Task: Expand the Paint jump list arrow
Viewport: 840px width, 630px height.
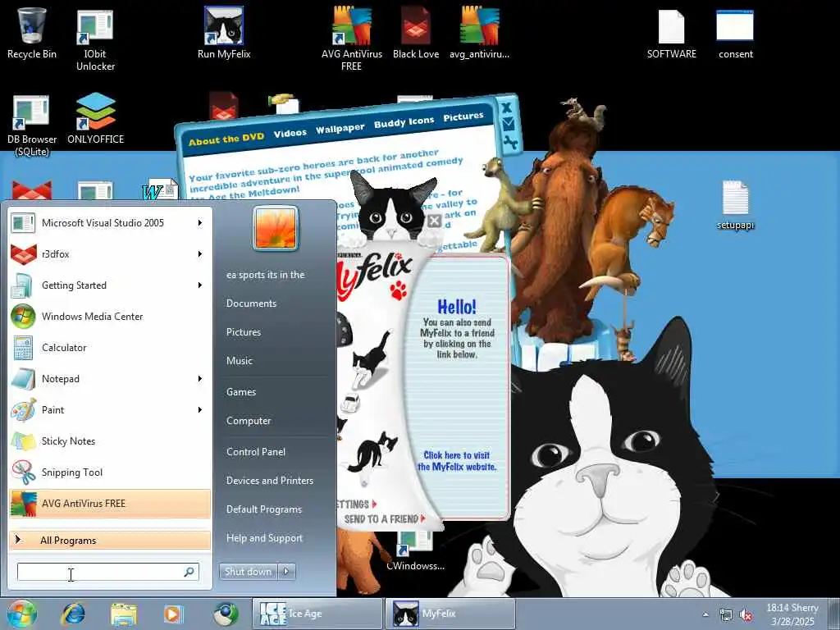Action: 200,410
